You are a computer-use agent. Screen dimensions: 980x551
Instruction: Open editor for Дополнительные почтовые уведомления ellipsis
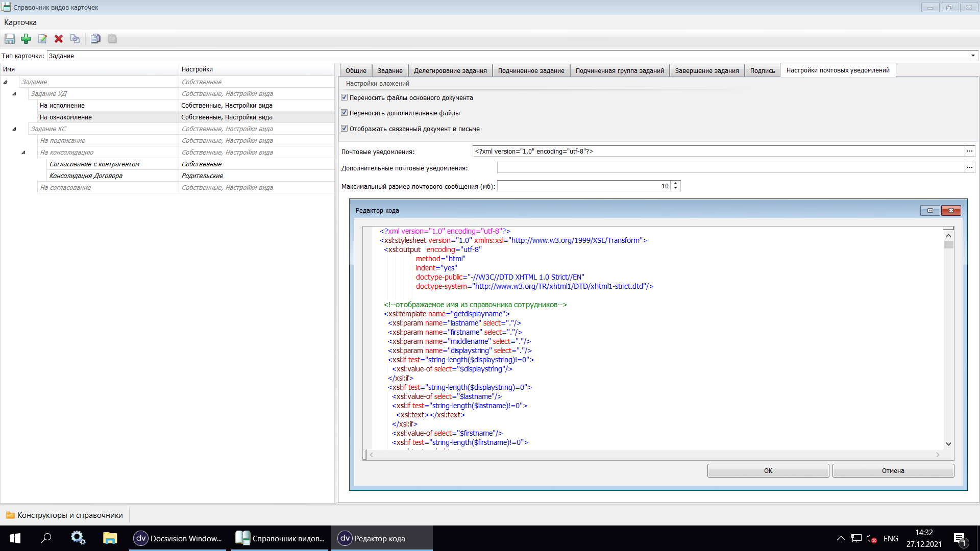[x=970, y=167]
